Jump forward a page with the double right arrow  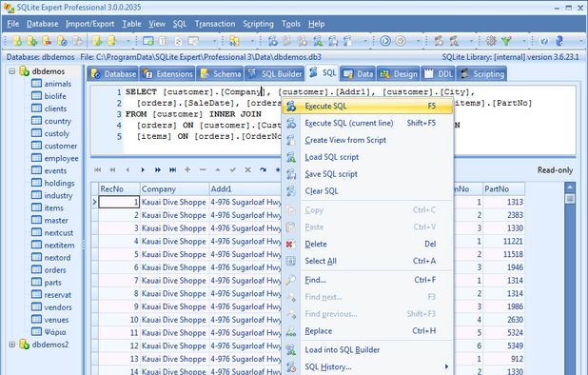[x=158, y=169]
